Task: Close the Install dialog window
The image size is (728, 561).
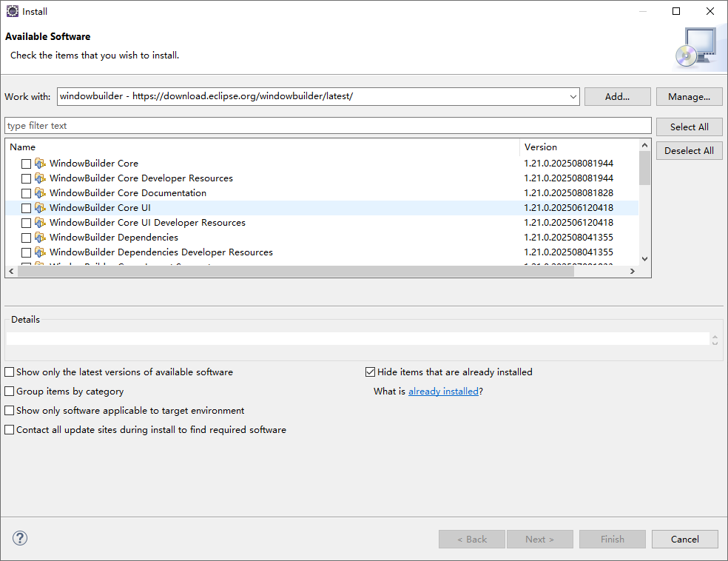Action: tap(710, 11)
